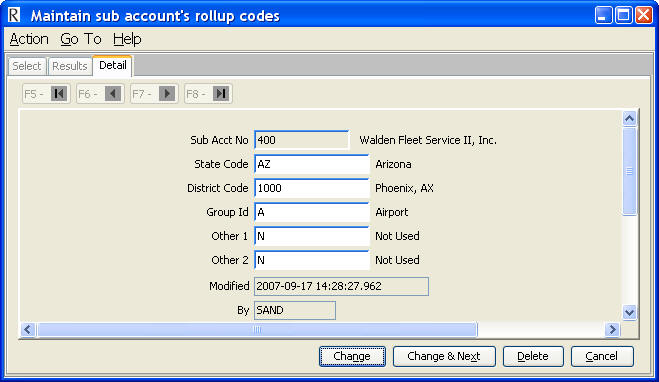This screenshot has height=382, width=659.
Task: Focus the District Code field
Action: point(311,188)
